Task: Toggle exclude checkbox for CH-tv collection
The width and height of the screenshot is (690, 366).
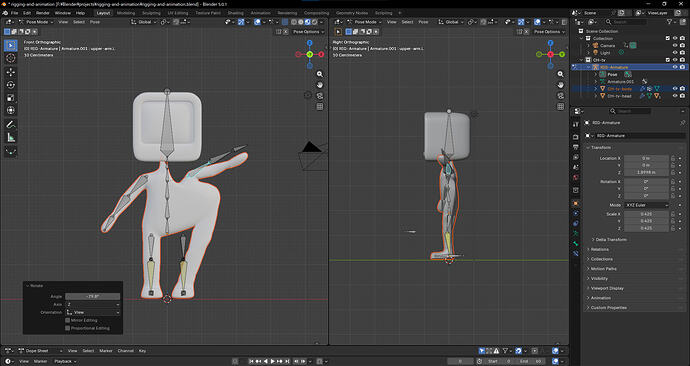Action: click(x=668, y=60)
